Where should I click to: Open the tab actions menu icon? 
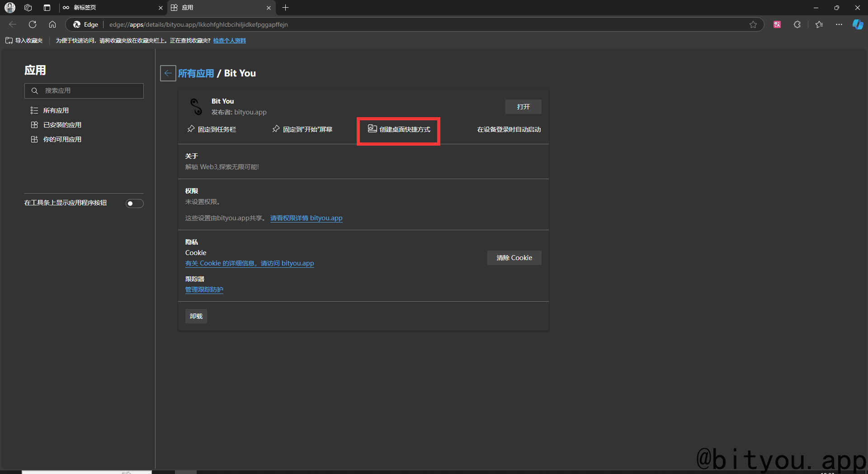pos(47,8)
